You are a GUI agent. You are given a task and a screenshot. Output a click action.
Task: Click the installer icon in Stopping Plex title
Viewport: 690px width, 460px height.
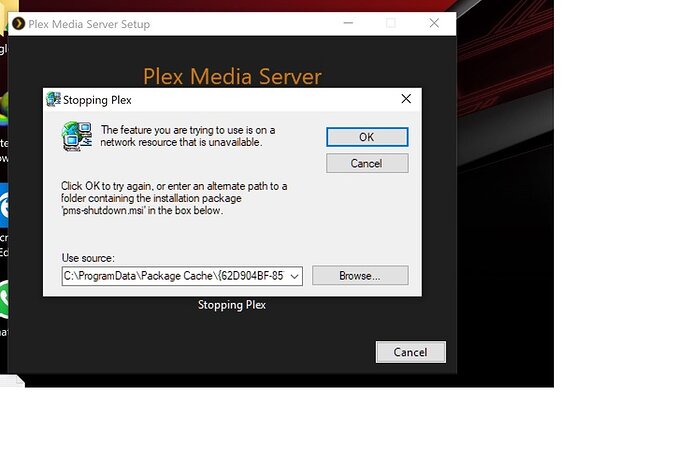point(53,99)
